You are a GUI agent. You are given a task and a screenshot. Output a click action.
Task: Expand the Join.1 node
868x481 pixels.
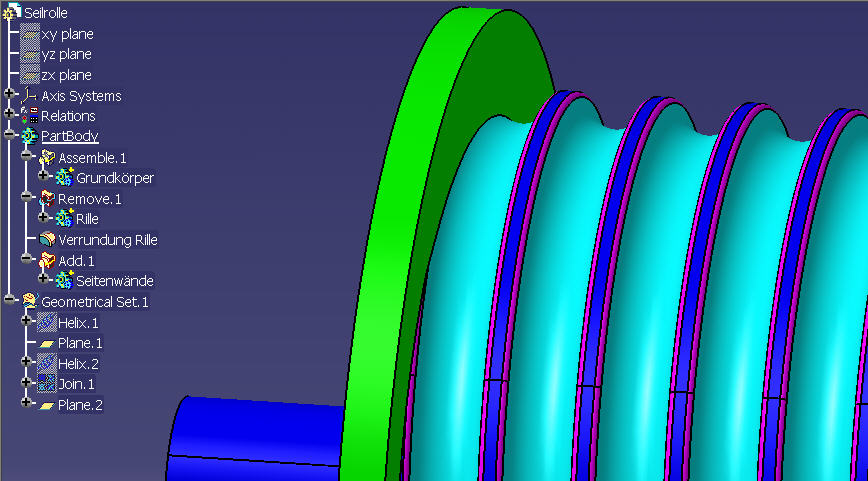[x=26, y=382]
